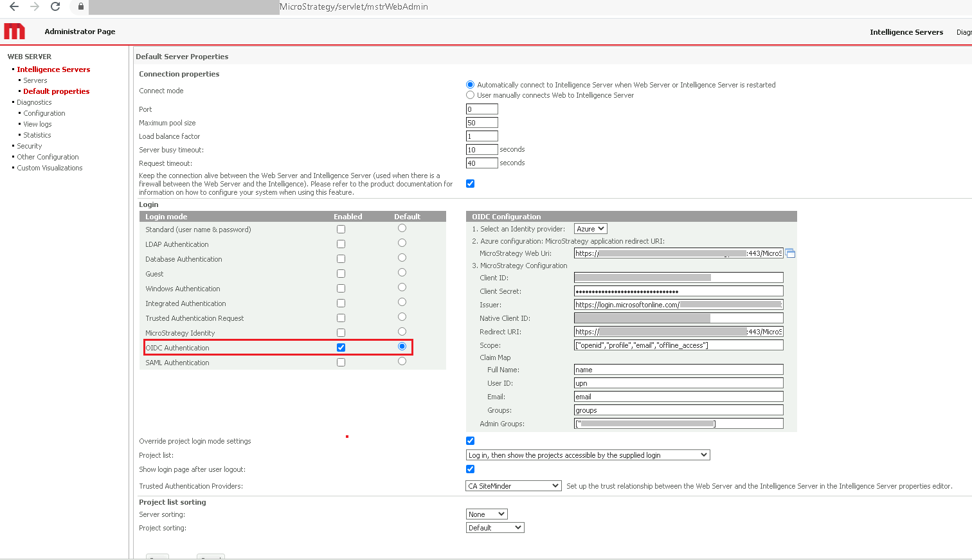Open the Server sorting dropdown
Screen dimensions: 972x560
point(486,514)
